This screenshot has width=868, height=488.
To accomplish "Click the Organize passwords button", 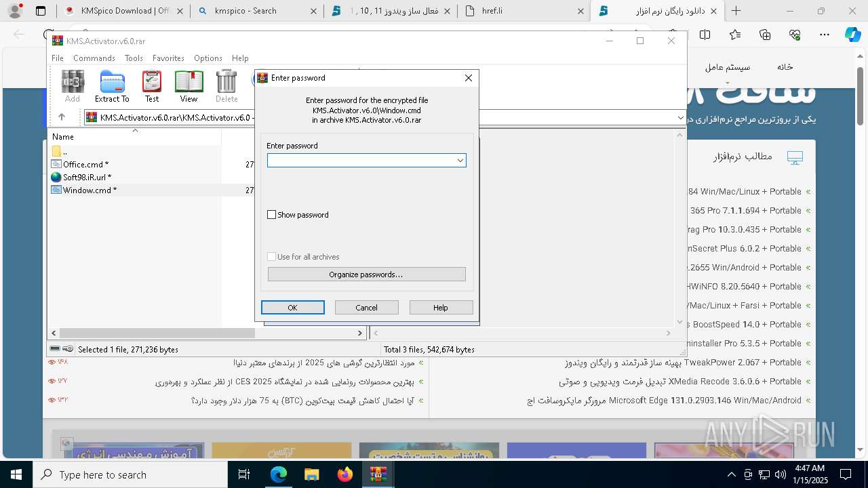I will tap(366, 274).
